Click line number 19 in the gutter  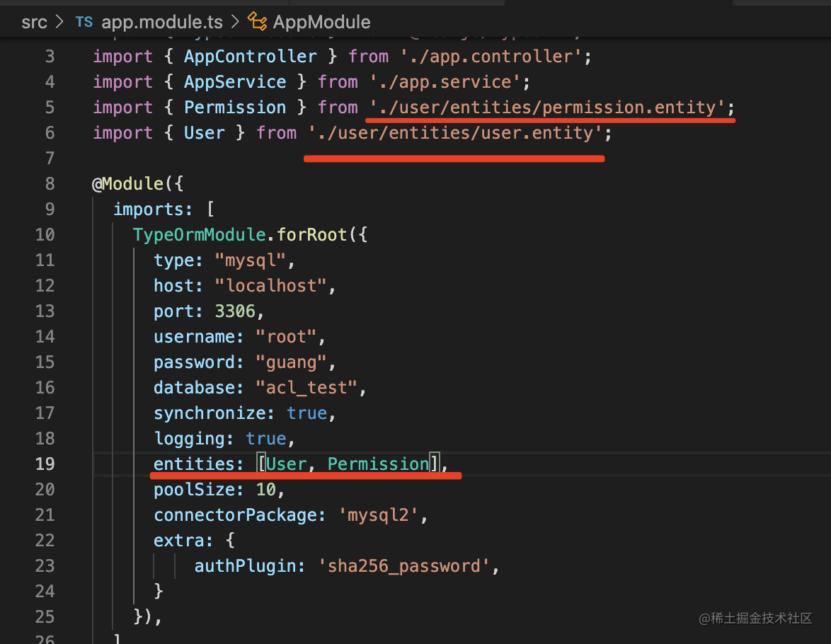point(45,464)
